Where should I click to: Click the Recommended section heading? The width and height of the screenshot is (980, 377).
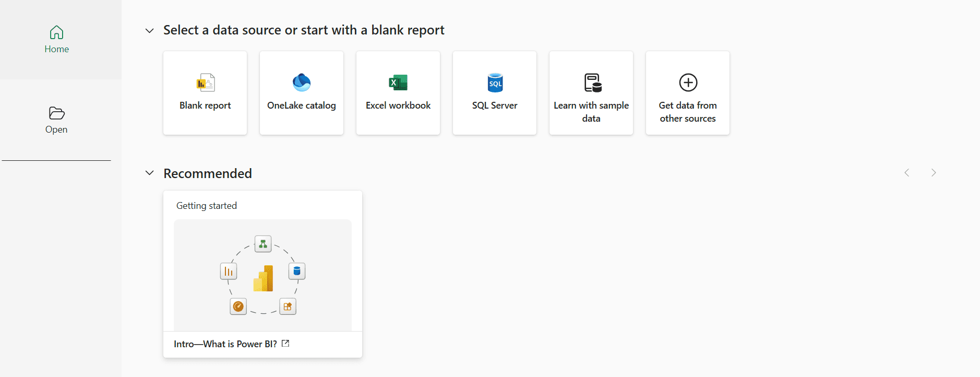[208, 173]
